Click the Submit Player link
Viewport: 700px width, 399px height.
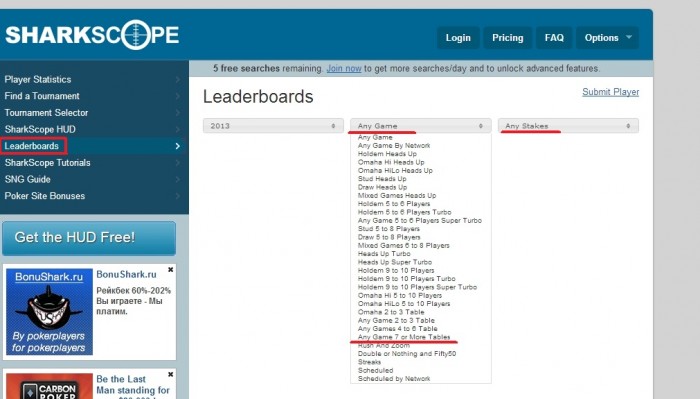(610, 92)
